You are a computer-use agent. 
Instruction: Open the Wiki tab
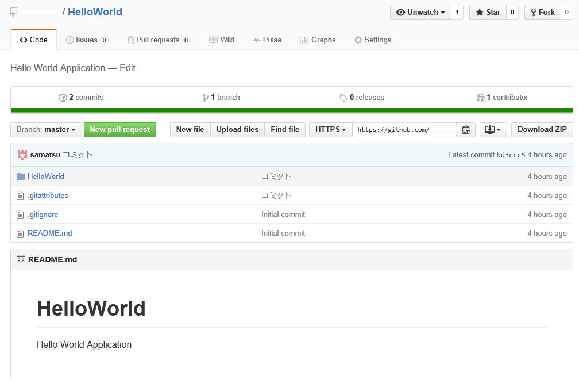(x=222, y=40)
